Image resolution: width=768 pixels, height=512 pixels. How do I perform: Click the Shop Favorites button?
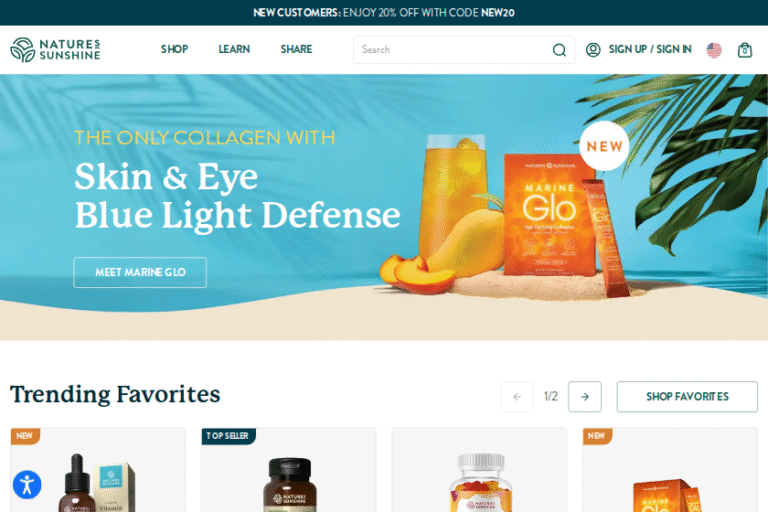point(687,396)
